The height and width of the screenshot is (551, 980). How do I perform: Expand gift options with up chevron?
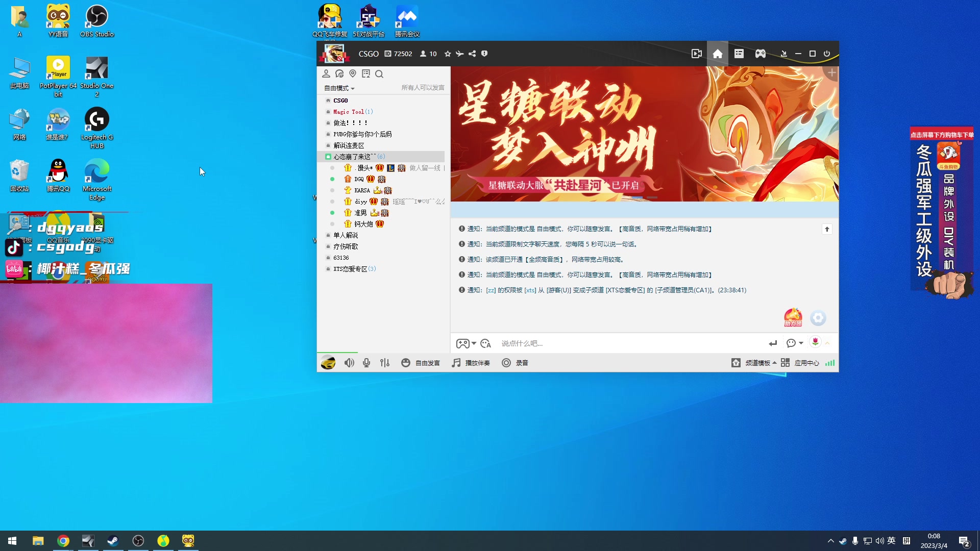[x=827, y=343]
